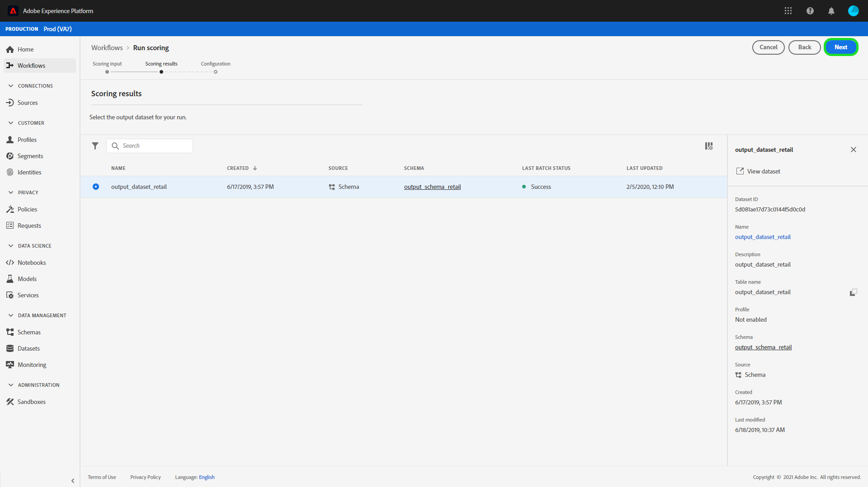Open notifications bell icon
Screen dimensions: 868x488
pyautogui.click(x=831, y=11)
